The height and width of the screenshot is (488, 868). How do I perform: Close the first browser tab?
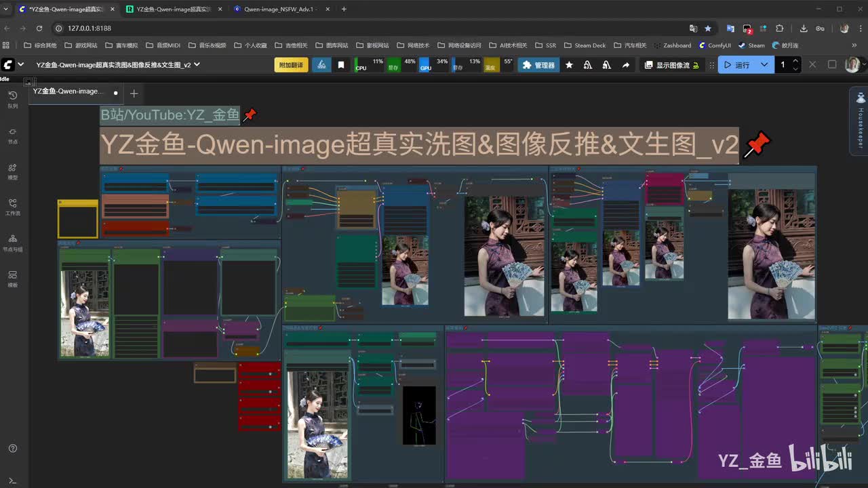[x=113, y=9]
